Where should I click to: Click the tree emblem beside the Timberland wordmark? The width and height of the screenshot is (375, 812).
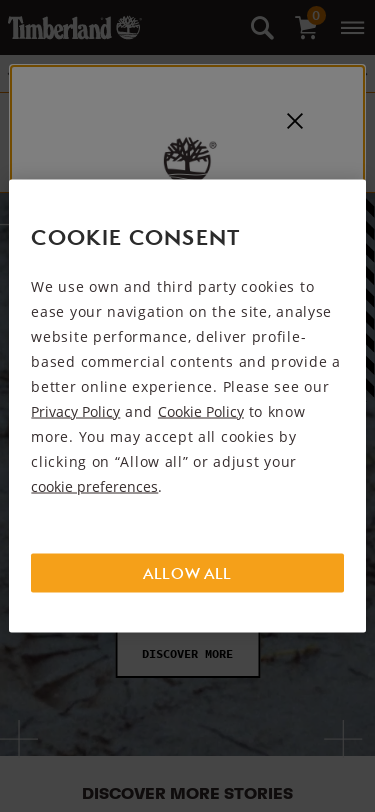pos(128,27)
